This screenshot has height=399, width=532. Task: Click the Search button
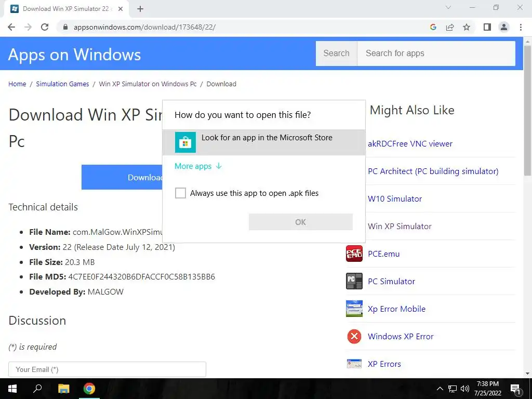[x=336, y=54]
